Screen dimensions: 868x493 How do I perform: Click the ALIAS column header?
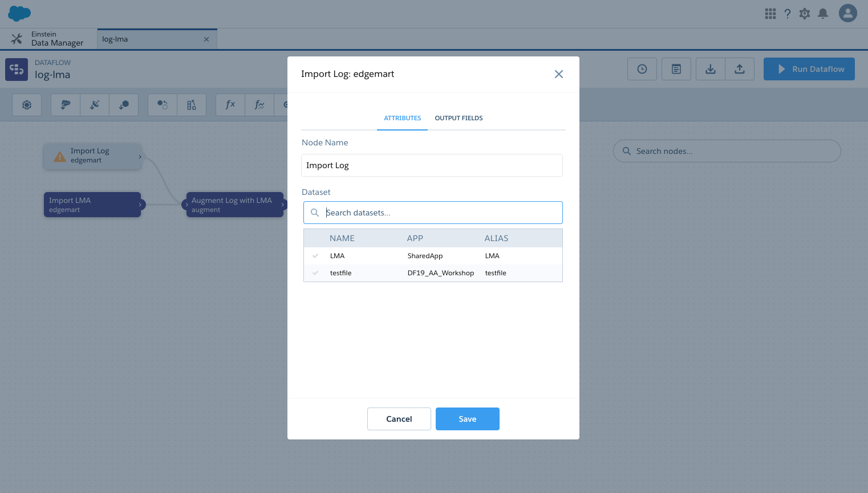(x=496, y=238)
